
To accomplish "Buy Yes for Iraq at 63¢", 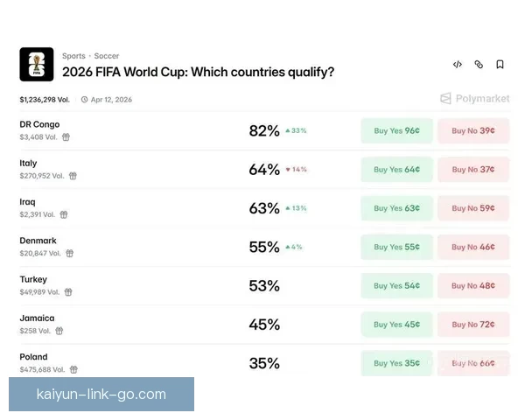I will 396,208.
